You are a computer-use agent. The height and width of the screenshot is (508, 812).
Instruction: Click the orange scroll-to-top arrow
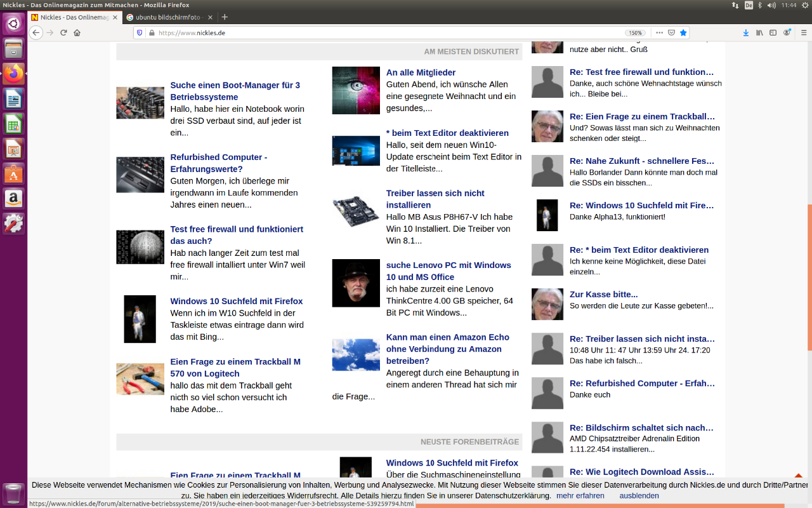[798, 475]
